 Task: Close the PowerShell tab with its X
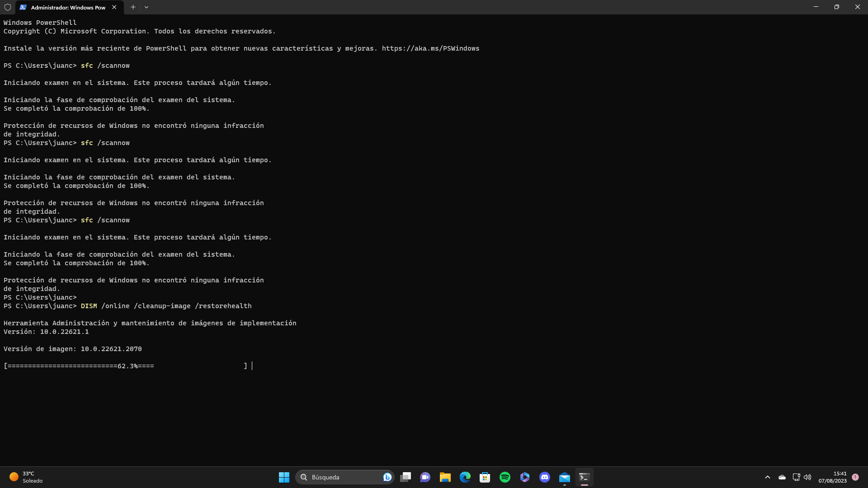click(114, 7)
